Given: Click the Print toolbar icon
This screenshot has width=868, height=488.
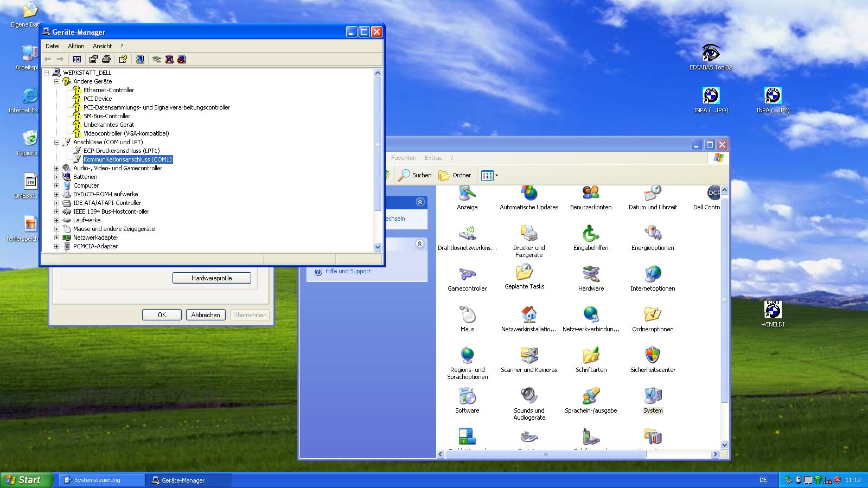Looking at the screenshot, I should coord(106,59).
